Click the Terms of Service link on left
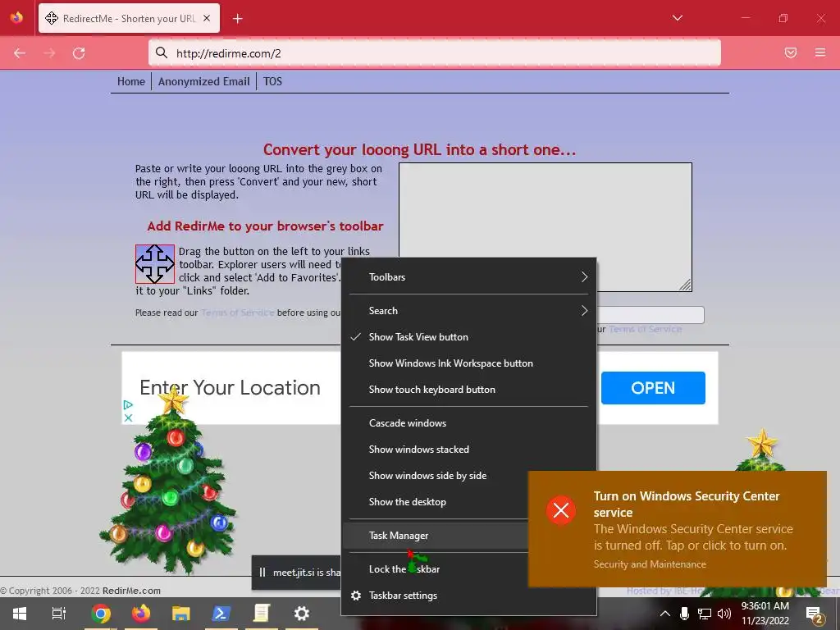840x630 pixels. pyautogui.click(x=238, y=313)
